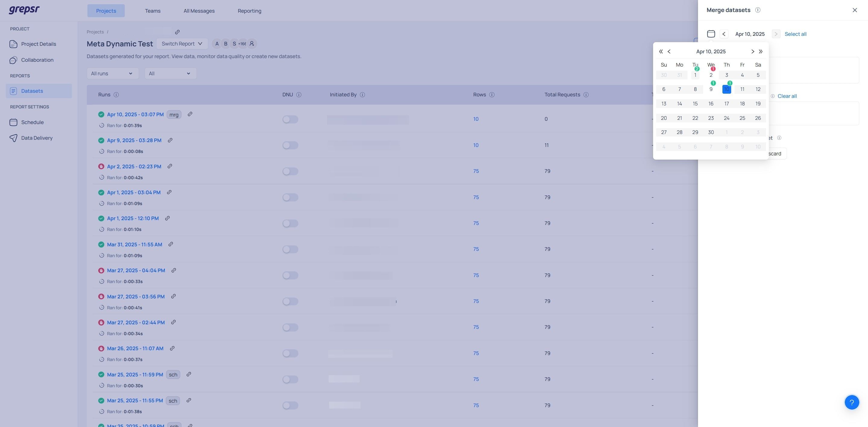Select April 30 in the calendar
Viewport: 868px width, 427px height.
pyautogui.click(x=711, y=132)
